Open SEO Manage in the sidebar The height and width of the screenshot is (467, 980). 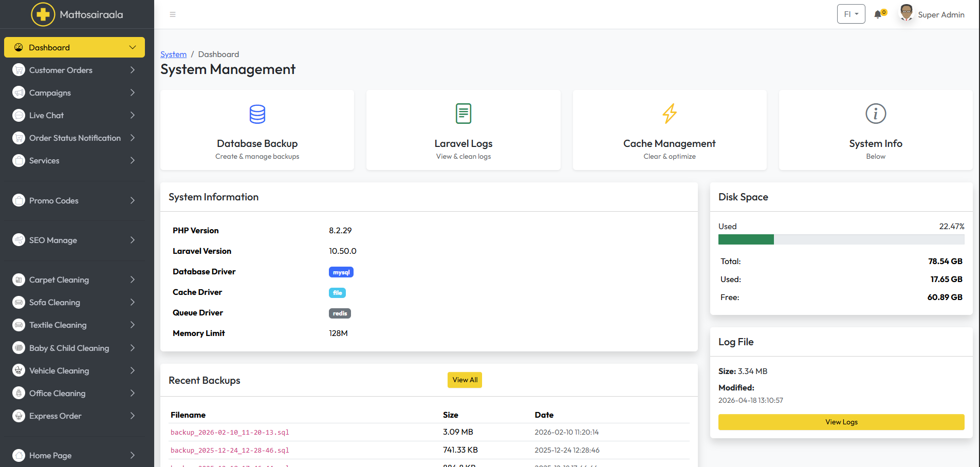53,240
